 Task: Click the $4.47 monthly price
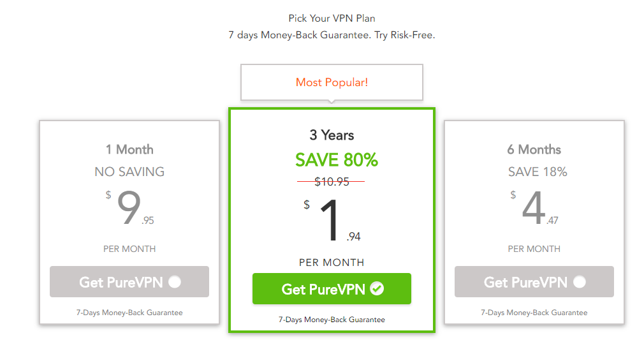click(534, 208)
